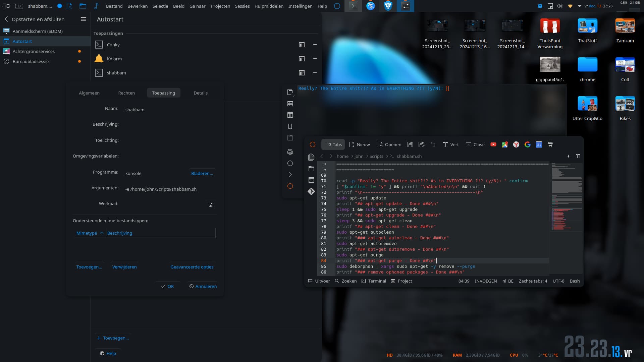
Task: Open the hamburger menu in settings header
Action: click(84, 19)
